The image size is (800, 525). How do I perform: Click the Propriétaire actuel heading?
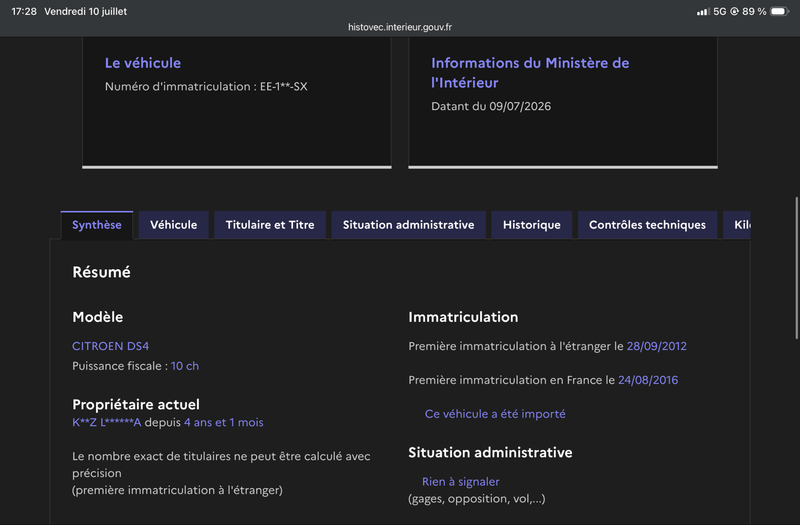136,404
